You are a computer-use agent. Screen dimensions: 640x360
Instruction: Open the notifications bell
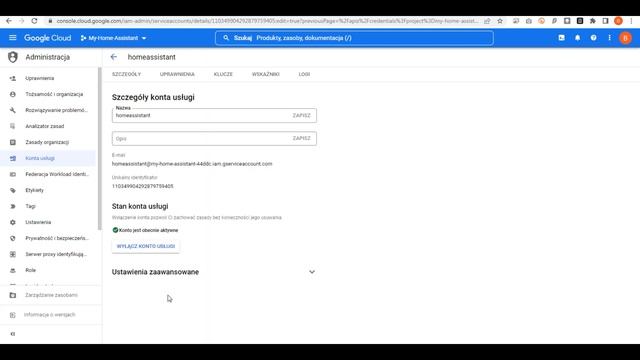tap(578, 38)
